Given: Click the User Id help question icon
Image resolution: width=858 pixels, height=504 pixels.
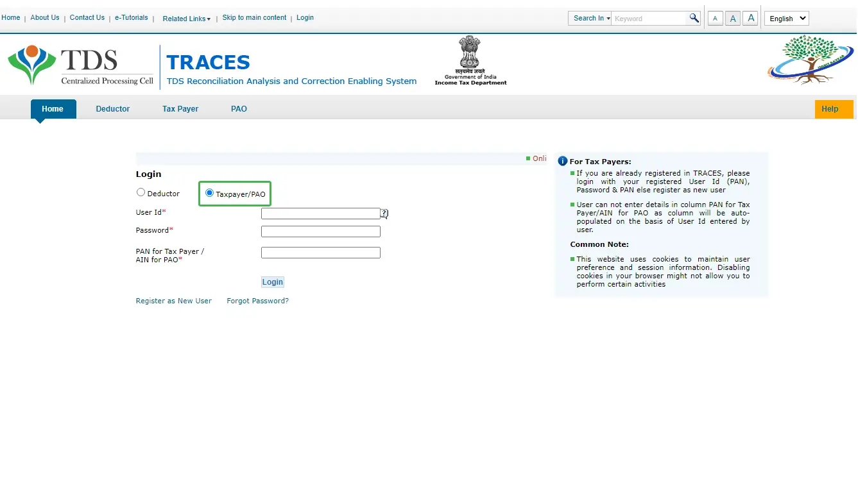Looking at the screenshot, I should (x=384, y=214).
